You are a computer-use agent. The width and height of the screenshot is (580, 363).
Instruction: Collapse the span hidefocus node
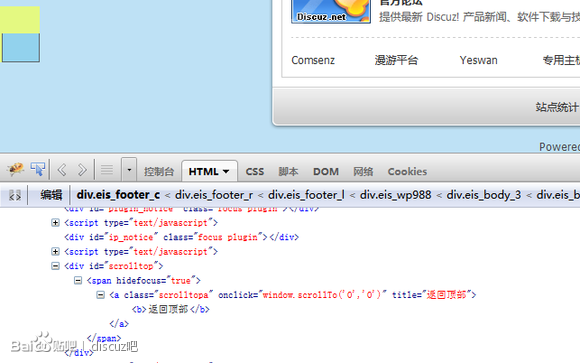tap(78, 280)
